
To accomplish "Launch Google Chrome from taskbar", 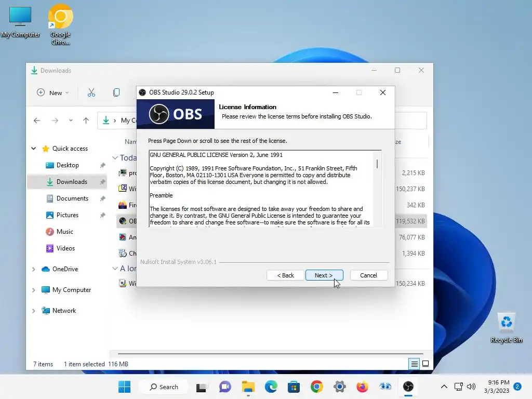I will 316,387.
